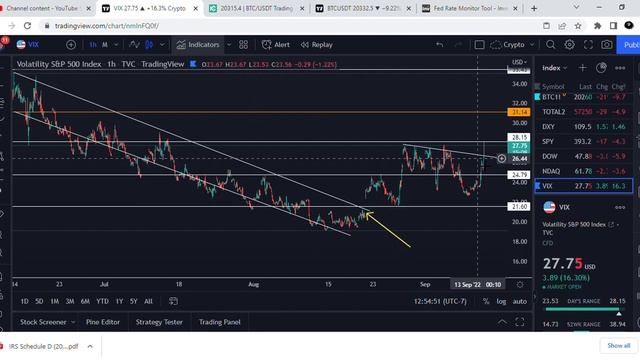Open the Pine Editor tab
Viewport: 640px width, 360px height.
[x=103, y=322]
